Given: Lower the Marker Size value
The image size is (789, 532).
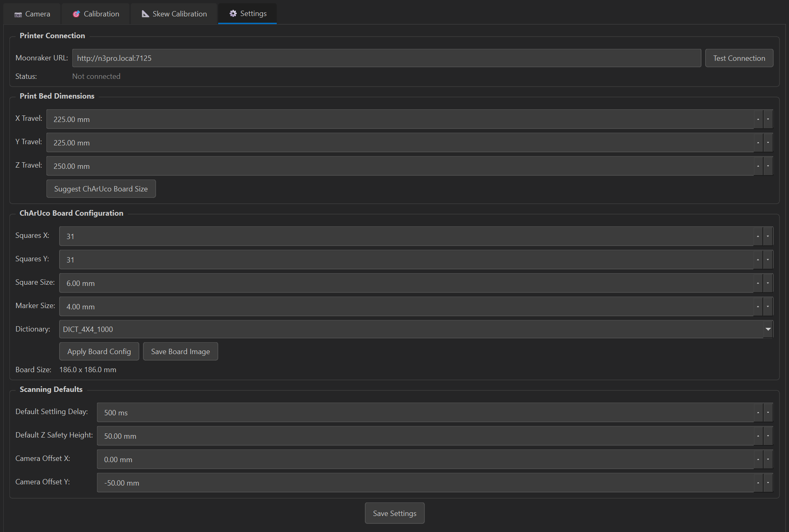Looking at the screenshot, I should (768, 306).
